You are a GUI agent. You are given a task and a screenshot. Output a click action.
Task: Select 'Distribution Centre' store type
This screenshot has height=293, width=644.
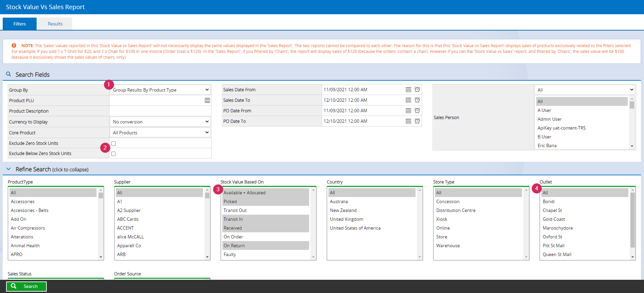(x=479, y=210)
